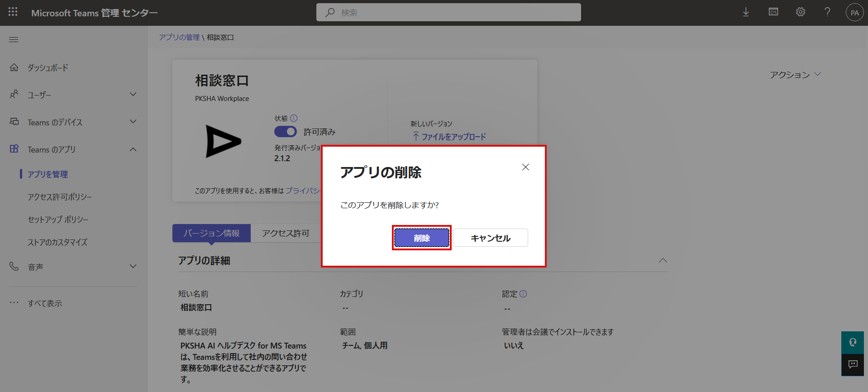Click the Teams apps icon

[x=14, y=148]
